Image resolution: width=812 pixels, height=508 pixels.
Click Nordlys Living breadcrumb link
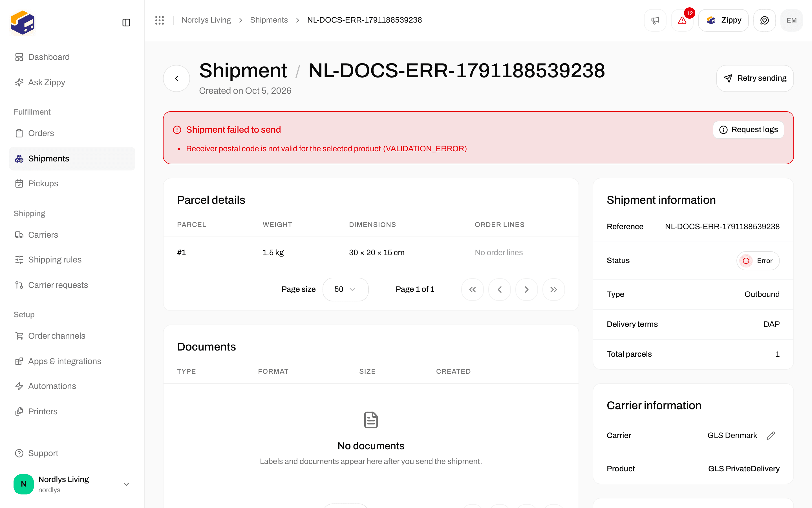tap(206, 20)
